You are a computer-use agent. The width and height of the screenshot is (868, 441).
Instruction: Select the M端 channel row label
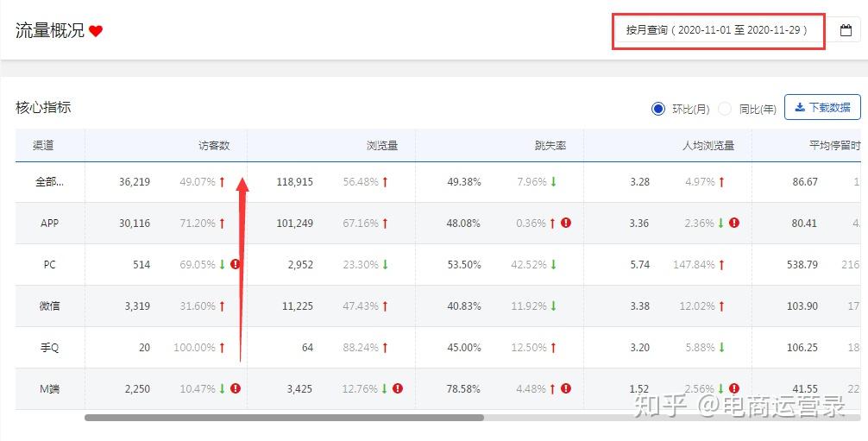click(50, 389)
